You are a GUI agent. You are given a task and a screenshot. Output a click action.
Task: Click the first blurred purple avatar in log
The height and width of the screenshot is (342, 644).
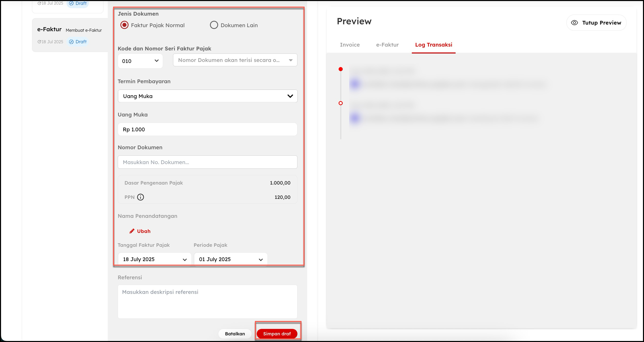(355, 84)
